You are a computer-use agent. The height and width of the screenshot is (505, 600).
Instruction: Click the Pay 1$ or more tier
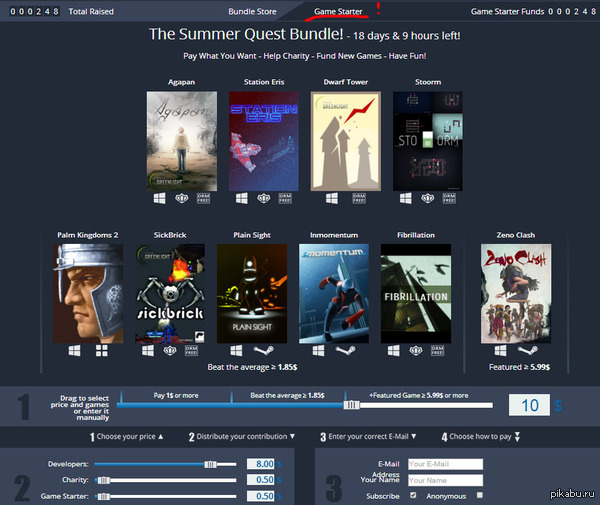[x=176, y=395]
